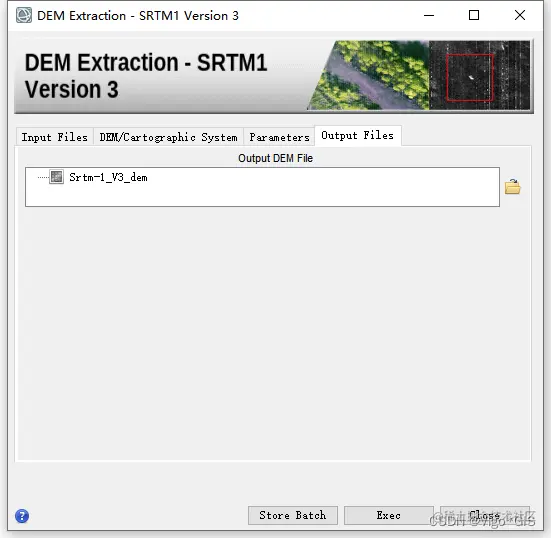
Task: Open the folder browse icon for output DEM
Action: tap(513, 187)
